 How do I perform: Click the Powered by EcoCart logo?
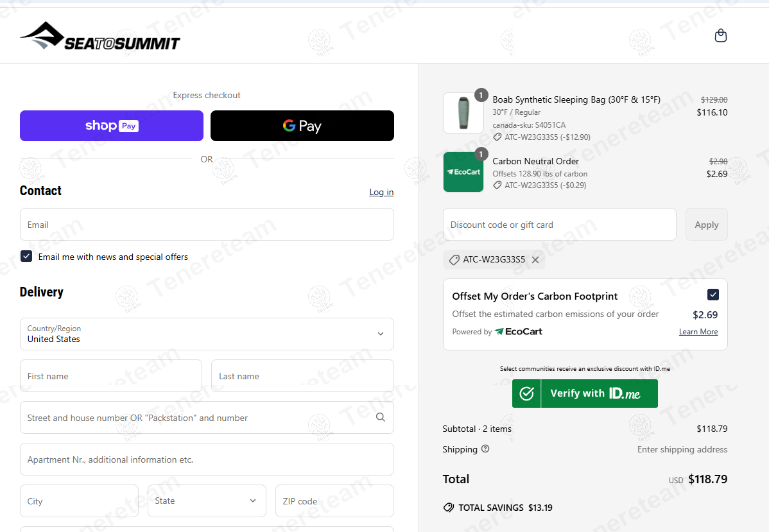point(519,332)
